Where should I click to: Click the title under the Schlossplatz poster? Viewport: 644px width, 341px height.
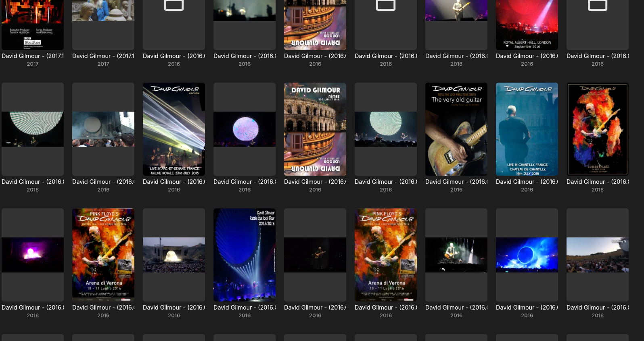click(598, 182)
